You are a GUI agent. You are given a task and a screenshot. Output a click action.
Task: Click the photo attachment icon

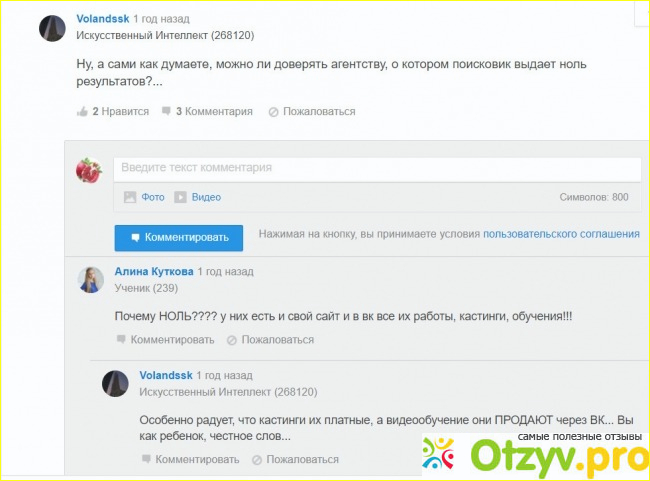pyautogui.click(x=129, y=198)
